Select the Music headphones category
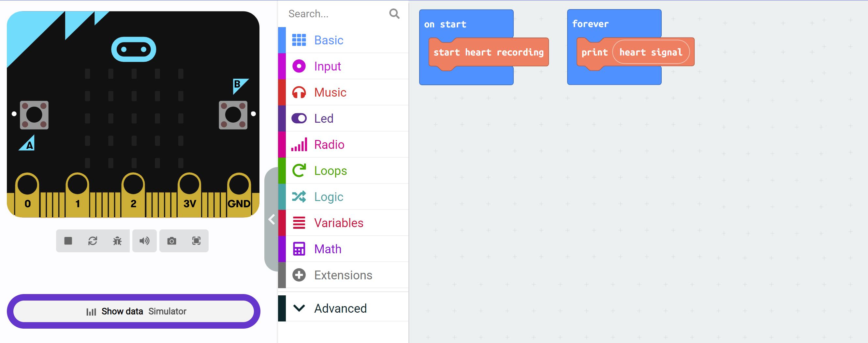 pyautogui.click(x=343, y=92)
